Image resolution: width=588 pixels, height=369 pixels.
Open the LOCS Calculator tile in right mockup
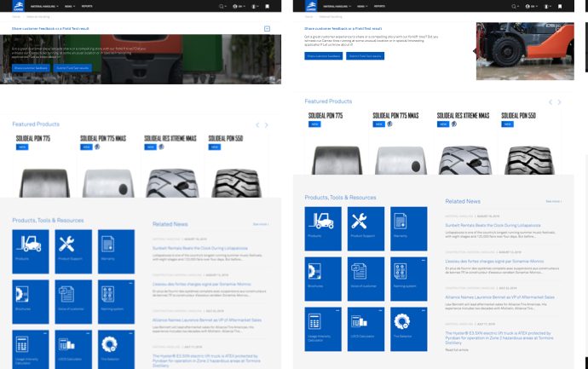point(366,329)
